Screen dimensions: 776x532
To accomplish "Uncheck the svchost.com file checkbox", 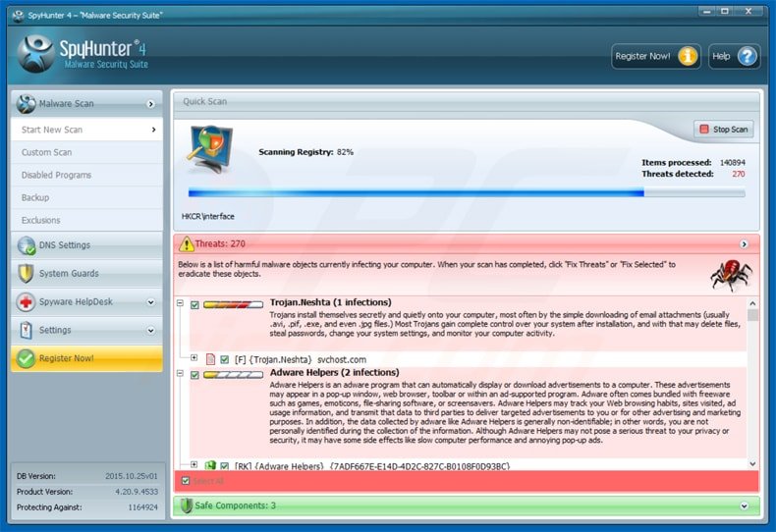I will coord(224,359).
